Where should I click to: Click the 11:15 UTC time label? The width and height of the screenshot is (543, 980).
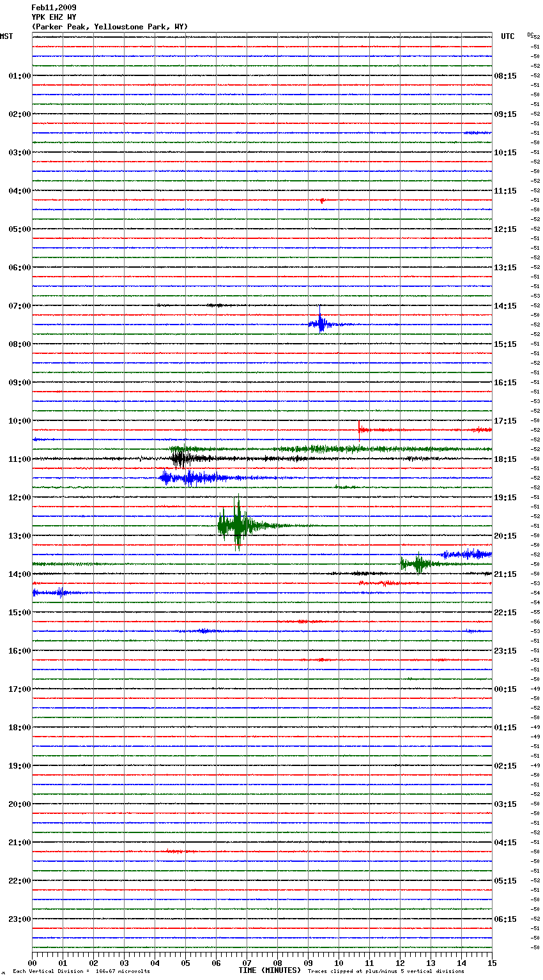point(505,191)
